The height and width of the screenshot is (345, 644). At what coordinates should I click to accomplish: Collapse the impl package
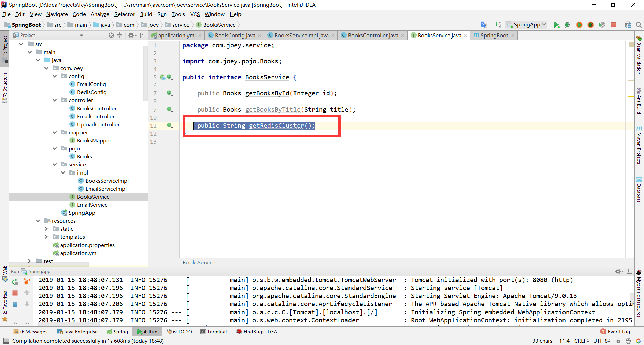pyautogui.click(x=63, y=172)
